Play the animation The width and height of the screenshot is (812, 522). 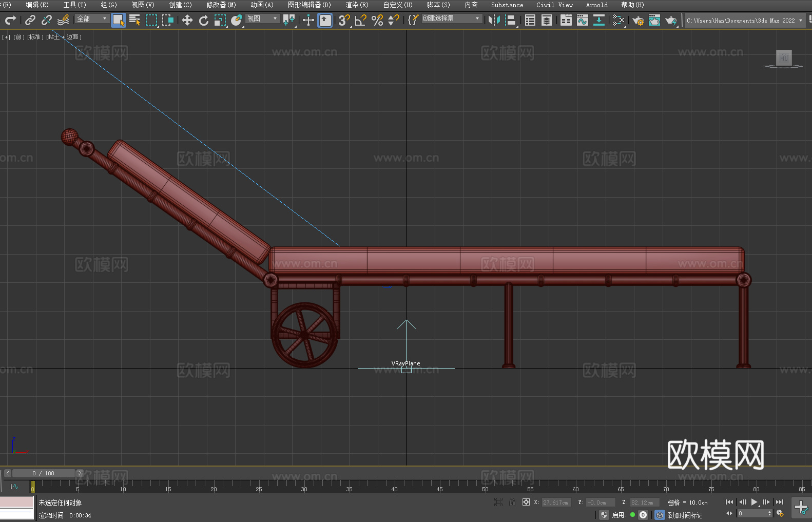coord(754,502)
